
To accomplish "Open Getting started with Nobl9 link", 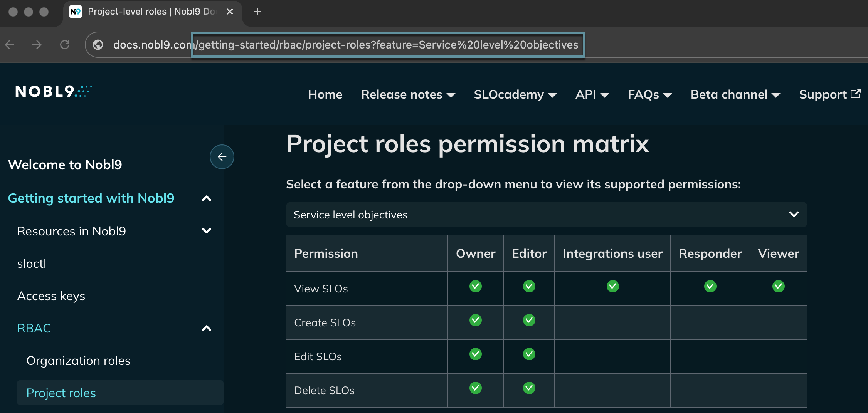I will click(x=91, y=198).
